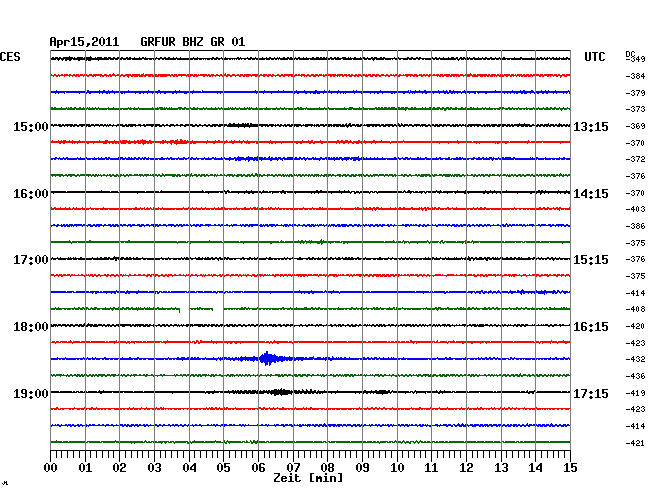Screen dimensions: 650x494
Task: Click the DC offset value -419
Action: [635, 393]
